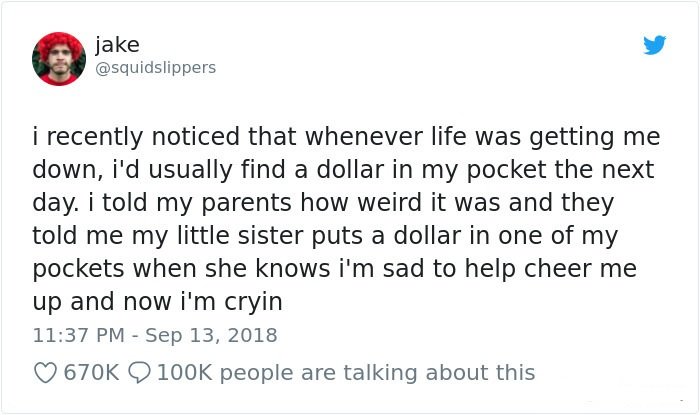Open '100K people are talking about this'
700x415 pixels.
pos(346,373)
